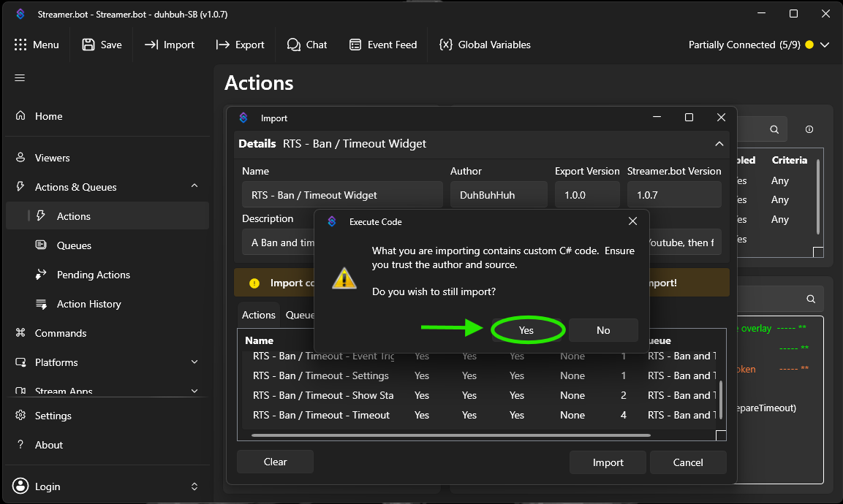Click the Clear button
Image resolution: width=843 pixels, height=504 pixels.
(275, 462)
